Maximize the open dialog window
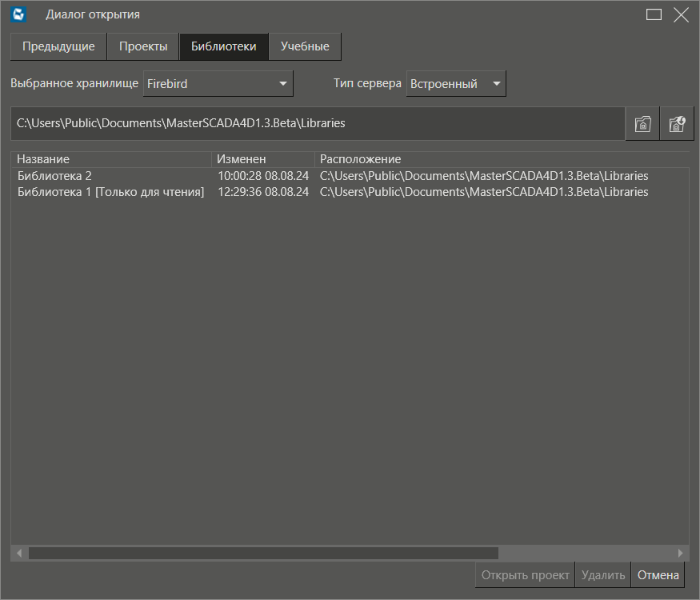Viewport: 700px width, 600px height. pos(654,14)
